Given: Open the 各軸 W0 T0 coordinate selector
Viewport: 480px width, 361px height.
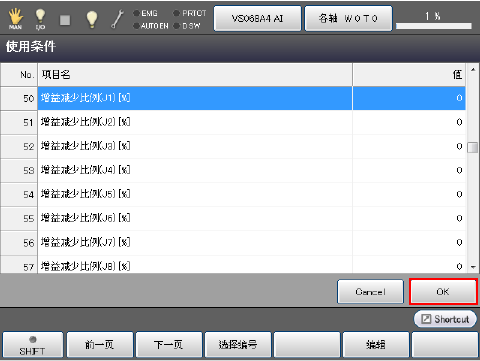Looking at the screenshot, I should coord(348,18).
